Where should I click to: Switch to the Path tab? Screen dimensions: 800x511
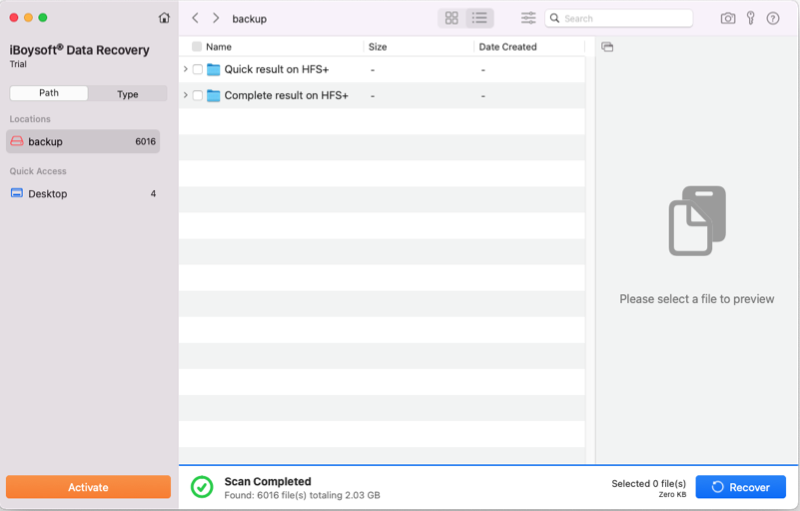pyautogui.click(x=49, y=94)
